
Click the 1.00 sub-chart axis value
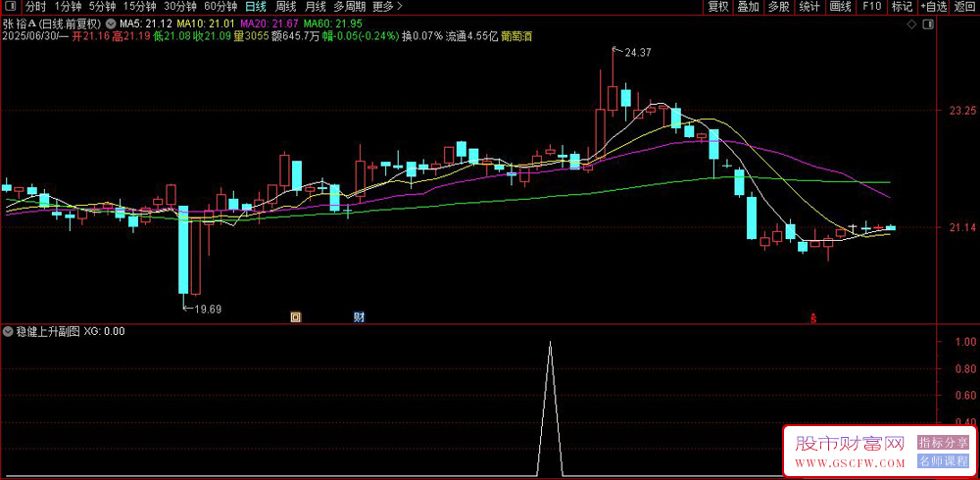[965, 343]
